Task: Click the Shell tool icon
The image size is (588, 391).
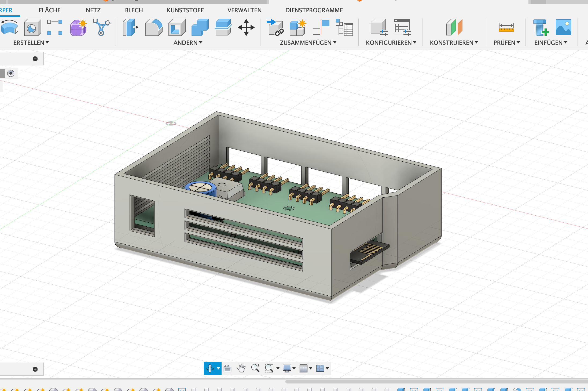Action: (x=177, y=27)
